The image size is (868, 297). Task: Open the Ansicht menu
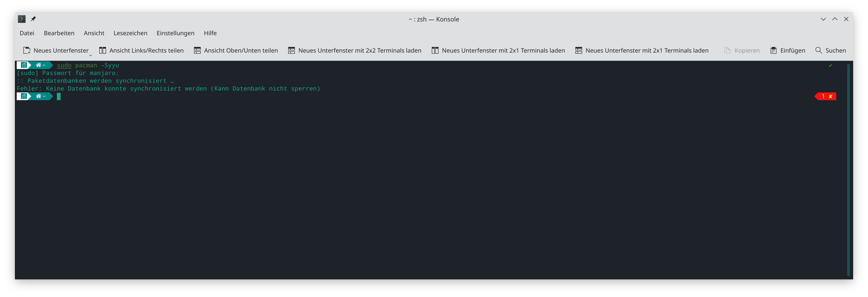[x=94, y=33]
